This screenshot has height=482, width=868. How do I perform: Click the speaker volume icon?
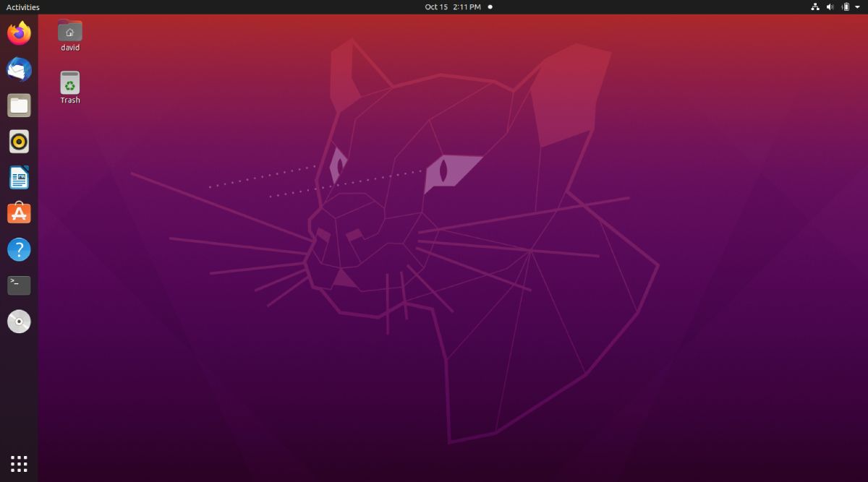click(829, 7)
